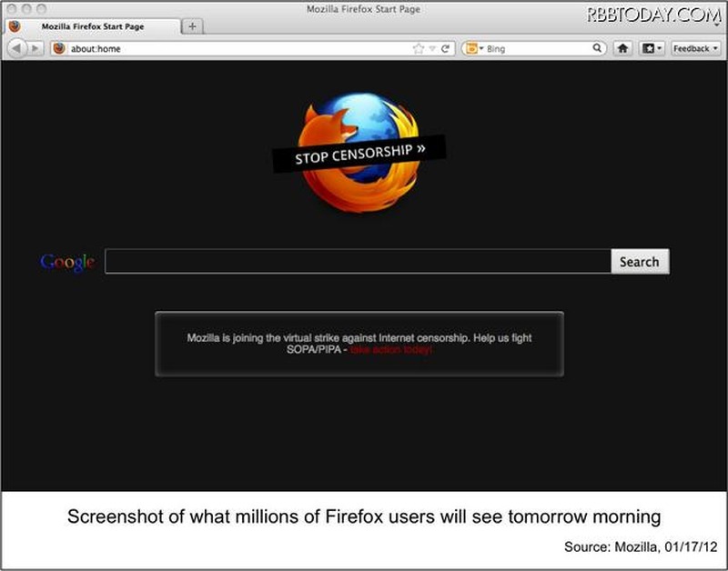Show URL history dropdown arrow in address bar
728x571 pixels.
pos(432,48)
